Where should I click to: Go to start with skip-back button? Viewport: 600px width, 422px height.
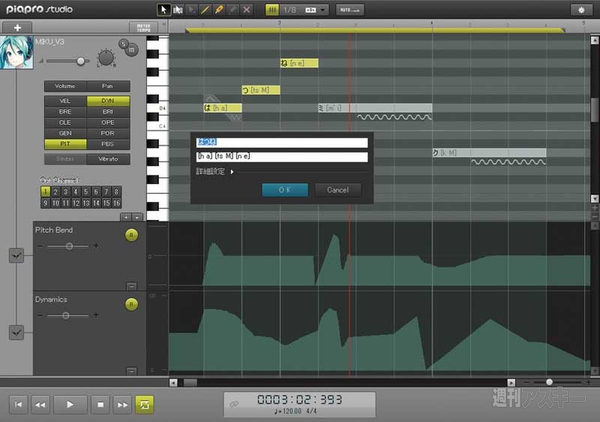pos(18,404)
